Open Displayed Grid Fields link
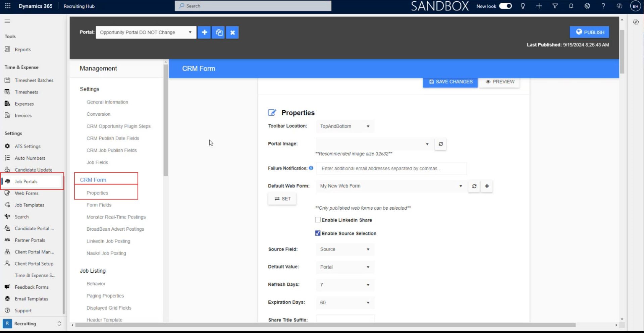 (109, 308)
